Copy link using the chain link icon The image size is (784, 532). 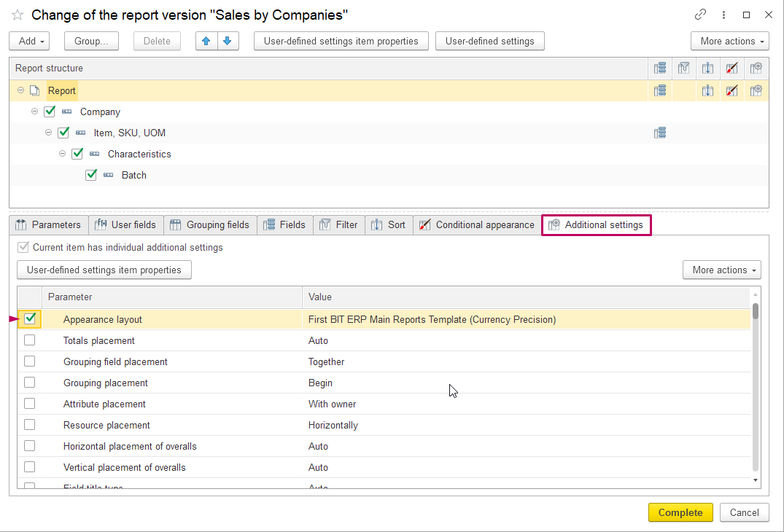click(701, 15)
